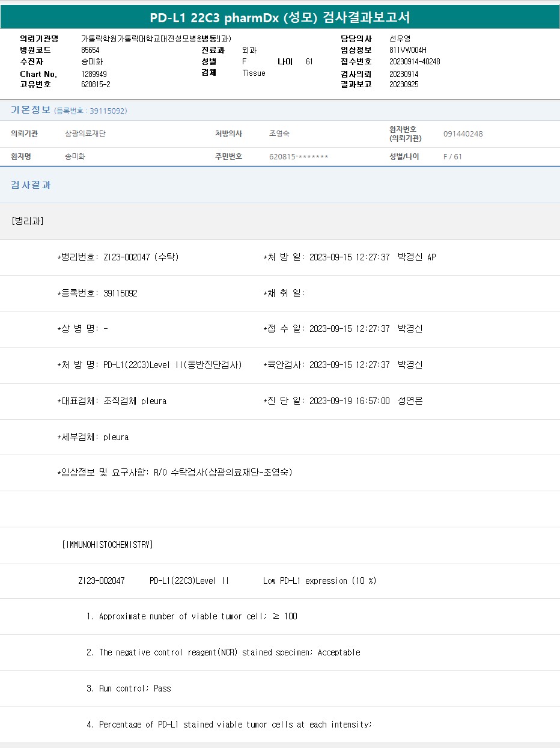Screen dimensions: 560x748
Task: Click the 검사결과 section header
Action: point(31,185)
